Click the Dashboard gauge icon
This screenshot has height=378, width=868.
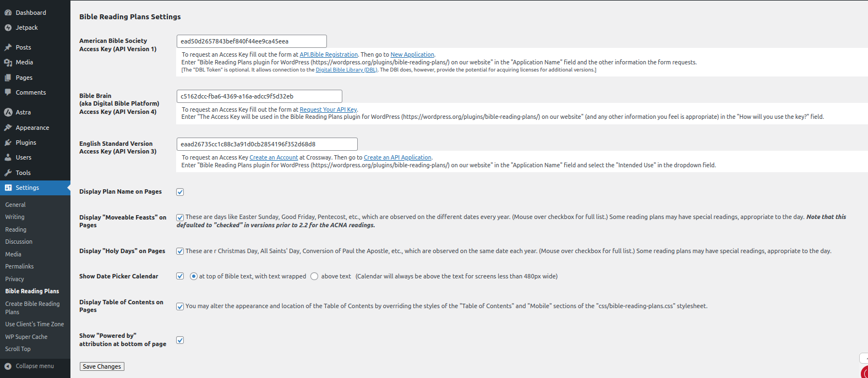tap(8, 13)
